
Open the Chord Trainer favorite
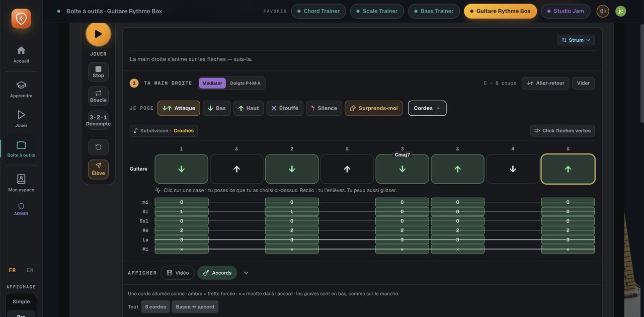[x=318, y=11]
